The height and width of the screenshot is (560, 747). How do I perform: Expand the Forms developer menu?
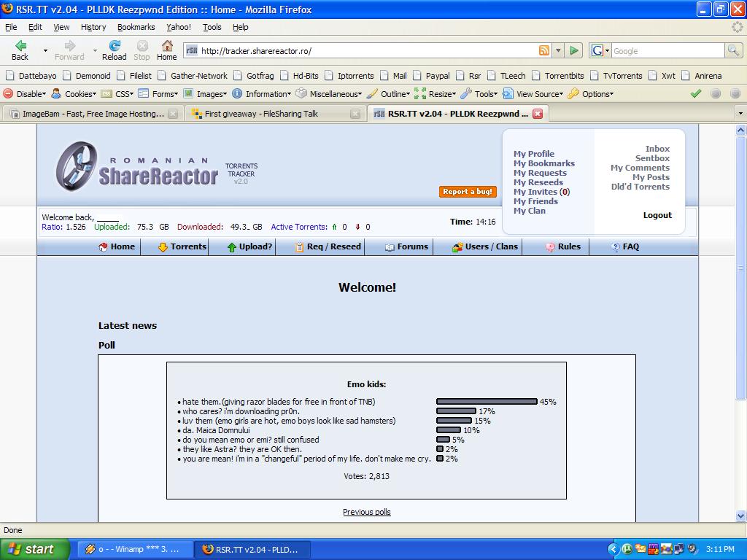[158, 94]
